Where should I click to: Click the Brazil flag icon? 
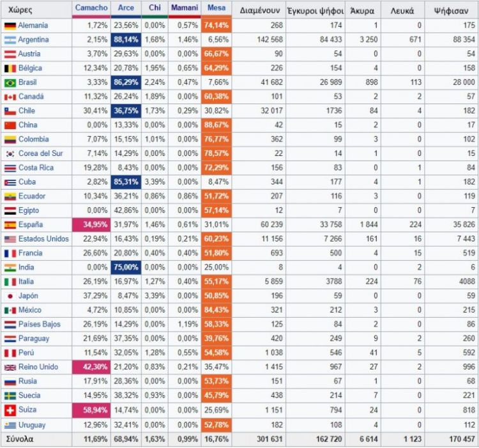[x=10, y=83]
